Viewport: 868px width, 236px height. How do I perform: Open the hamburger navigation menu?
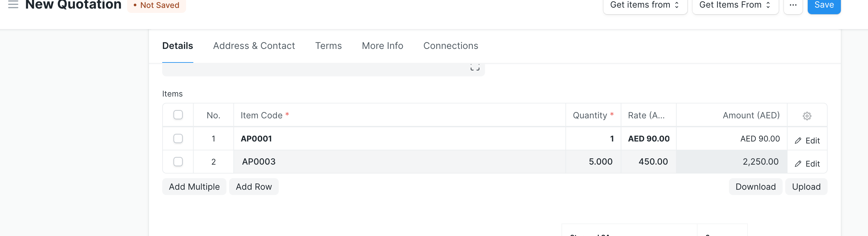[x=13, y=5]
